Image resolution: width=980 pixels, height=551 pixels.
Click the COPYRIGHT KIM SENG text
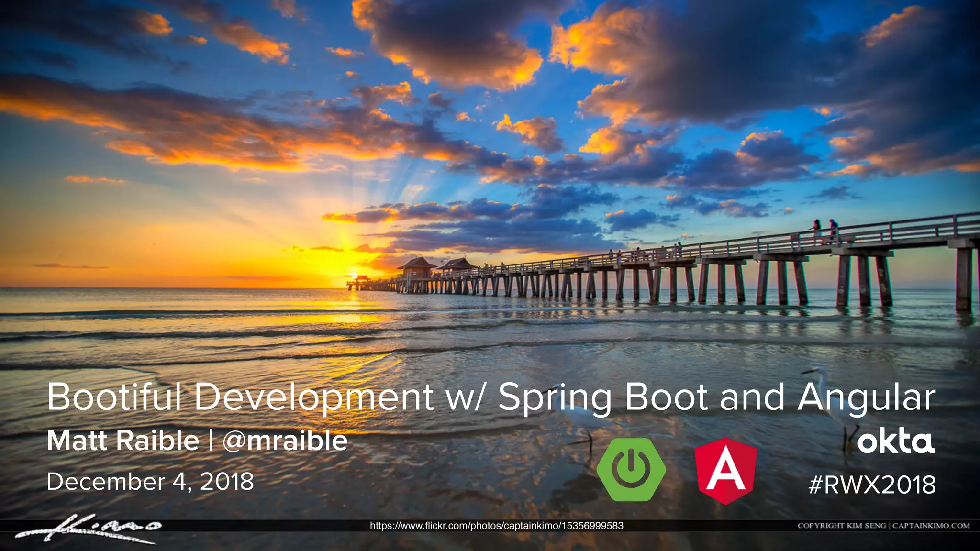coord(841,526)
